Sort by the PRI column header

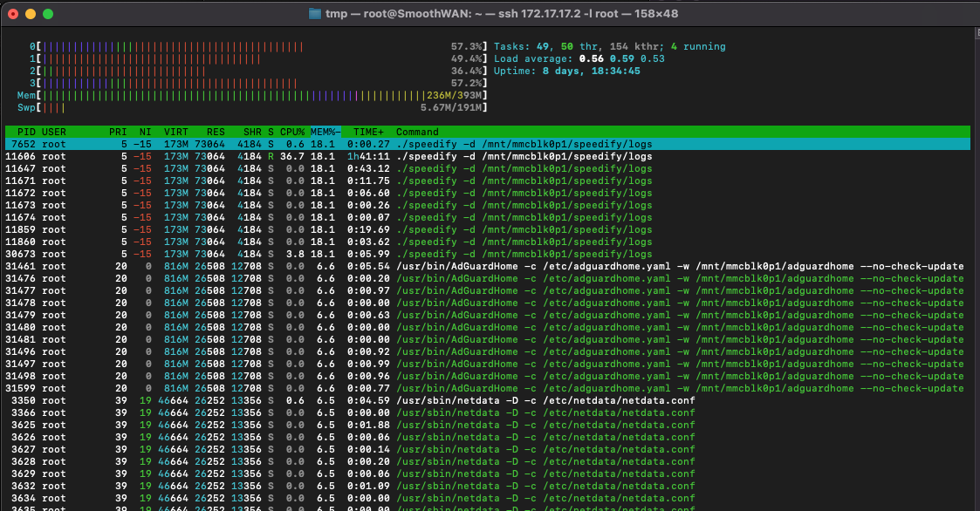(x=118, y=132)
